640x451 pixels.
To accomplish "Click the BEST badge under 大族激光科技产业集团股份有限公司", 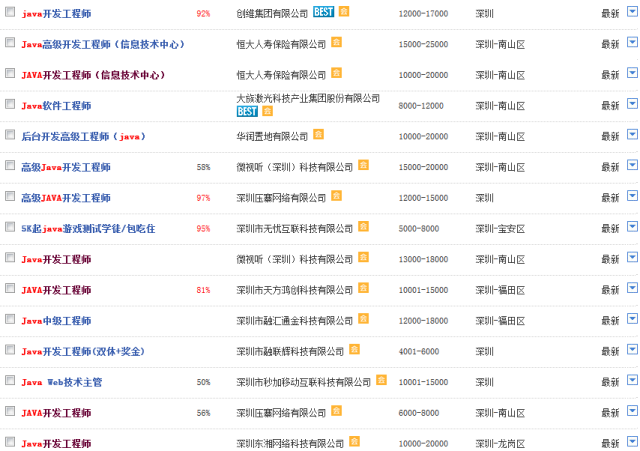I will [x=247, y=111].
